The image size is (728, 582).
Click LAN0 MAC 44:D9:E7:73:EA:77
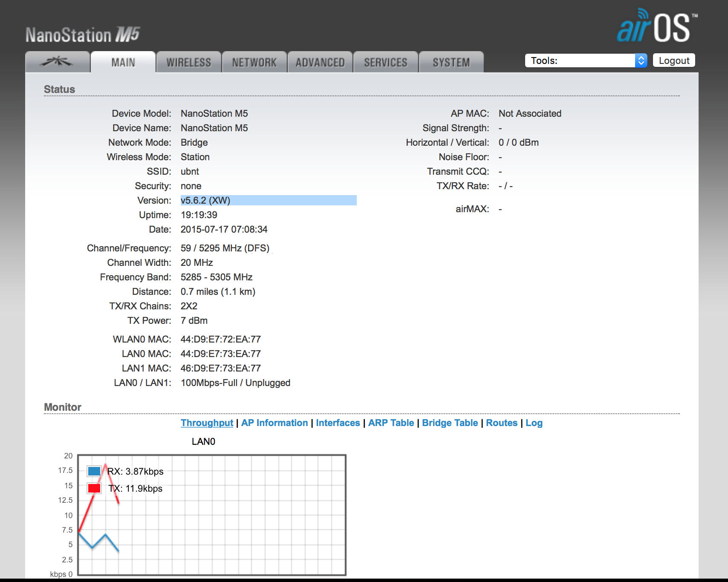coord(221,354)
